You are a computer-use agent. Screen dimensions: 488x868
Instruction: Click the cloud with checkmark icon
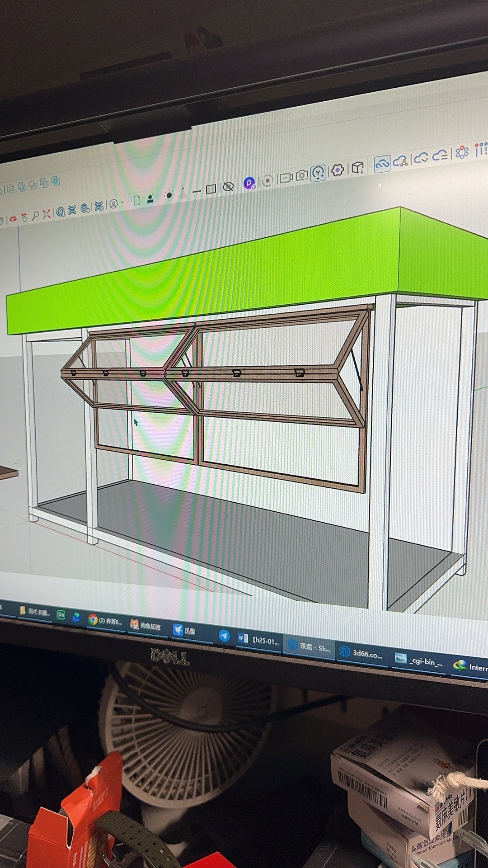(x=421, y=158)
